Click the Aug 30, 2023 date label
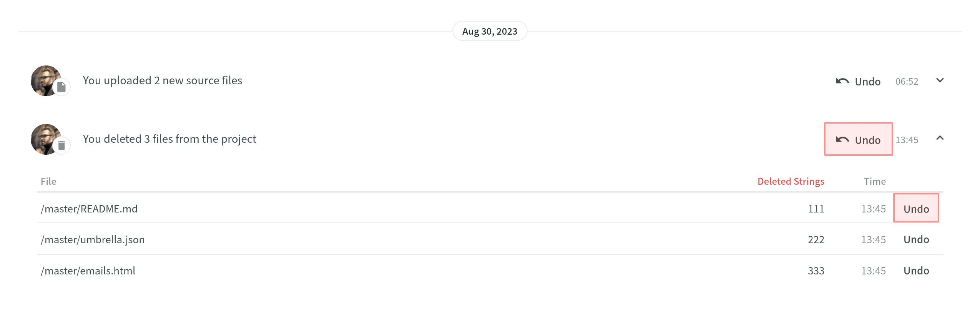Image resolution: width=980 pixels, height=316 pixels. (x=490, y=31)
